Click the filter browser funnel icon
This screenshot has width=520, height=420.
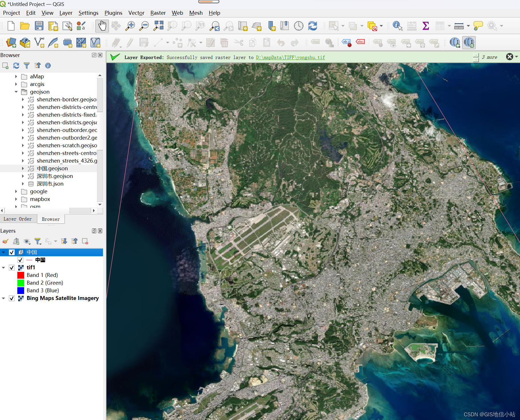coord(27,66)
